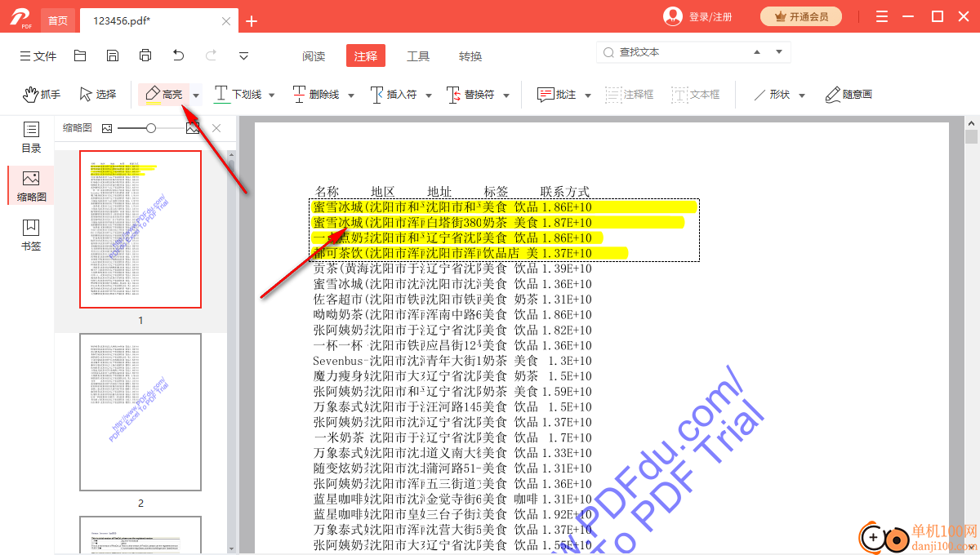This screenshot has height=555, width=980.
Task: Expand the 插入符 dropdown arrow
Action: [428, 95]
